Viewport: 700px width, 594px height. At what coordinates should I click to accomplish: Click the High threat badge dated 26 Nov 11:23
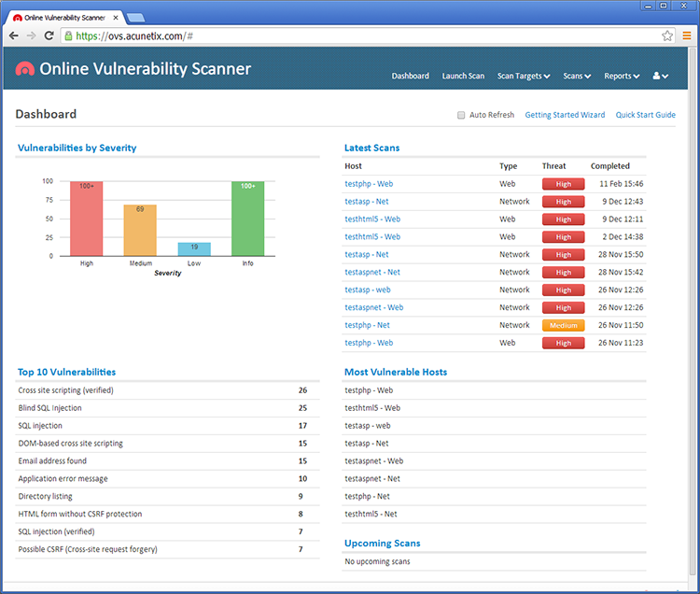point(564,343)
